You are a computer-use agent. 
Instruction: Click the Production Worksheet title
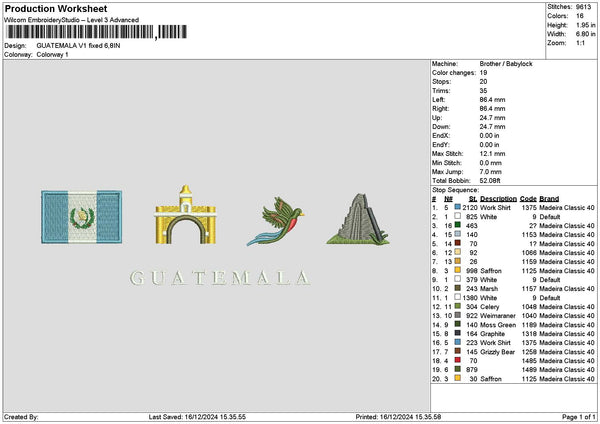[x=56, y=8]
